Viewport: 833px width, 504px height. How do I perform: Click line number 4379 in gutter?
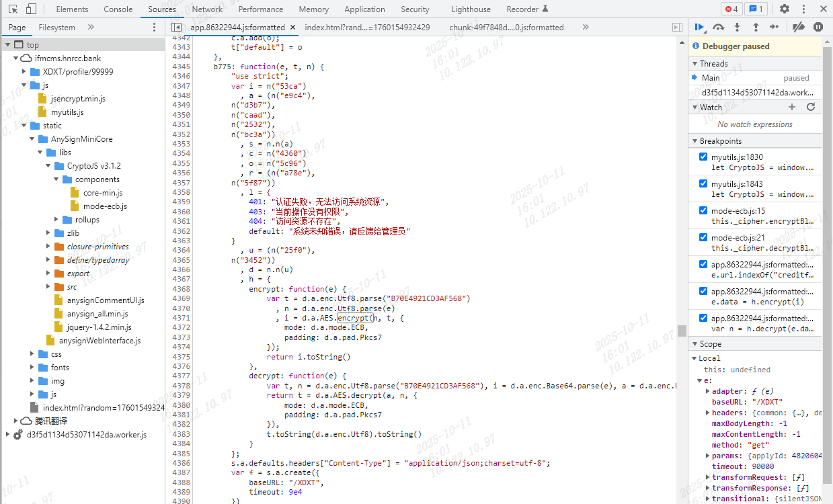click(x=181, y=396)
